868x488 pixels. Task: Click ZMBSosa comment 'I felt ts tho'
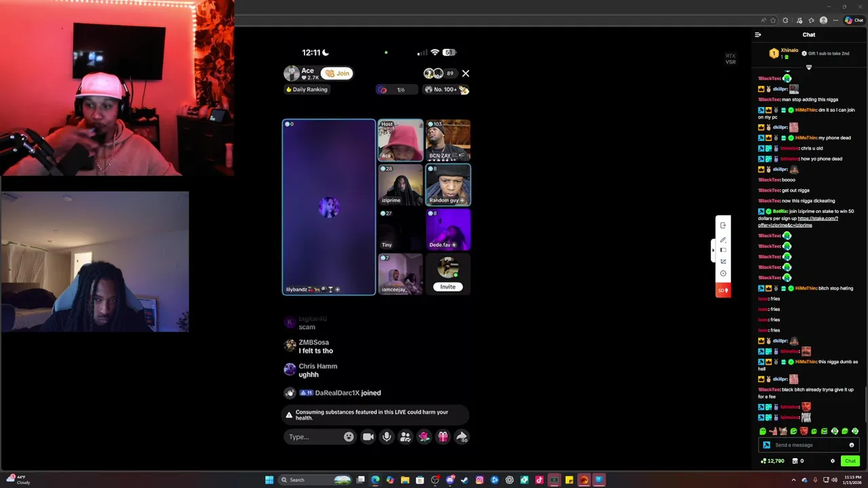pyautogui.click(x=315, y=350)
